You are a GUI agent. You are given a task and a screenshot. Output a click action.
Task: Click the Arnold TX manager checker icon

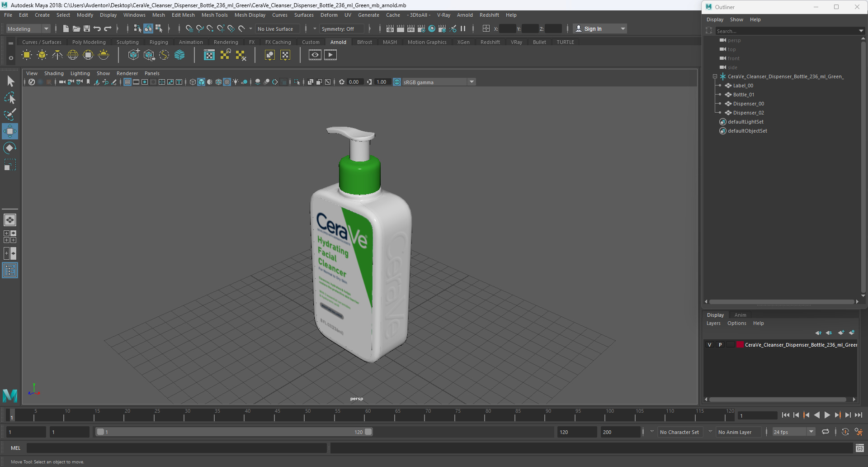[209, 55]
